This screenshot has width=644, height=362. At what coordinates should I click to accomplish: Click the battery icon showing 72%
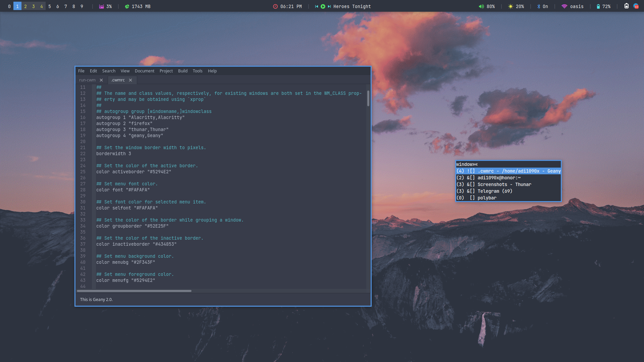(598, 6)
